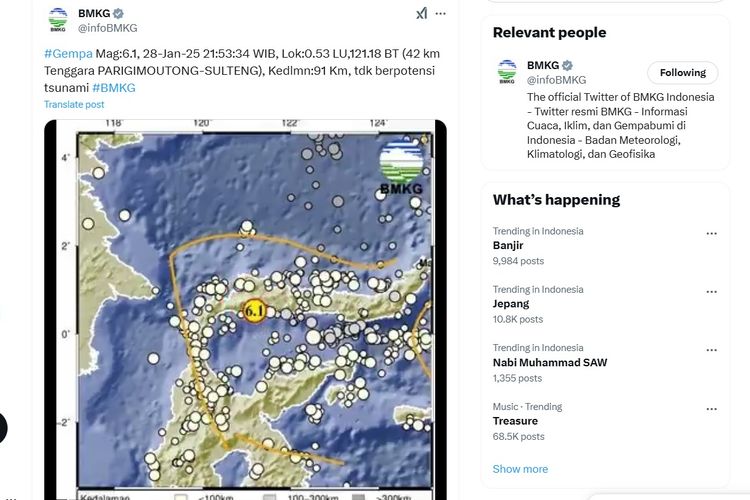
Task: Click the 10.8K posts count under Jepang
Action: 518,319
